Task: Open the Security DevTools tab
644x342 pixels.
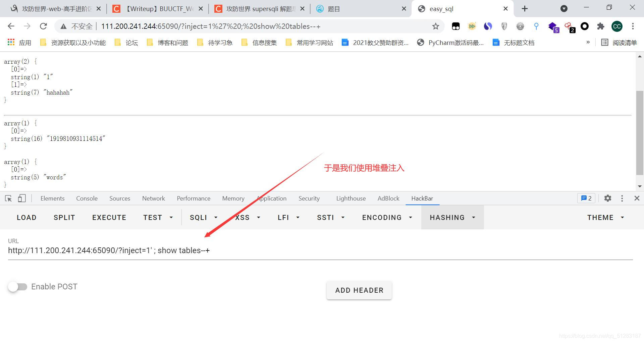Action: 309,198
